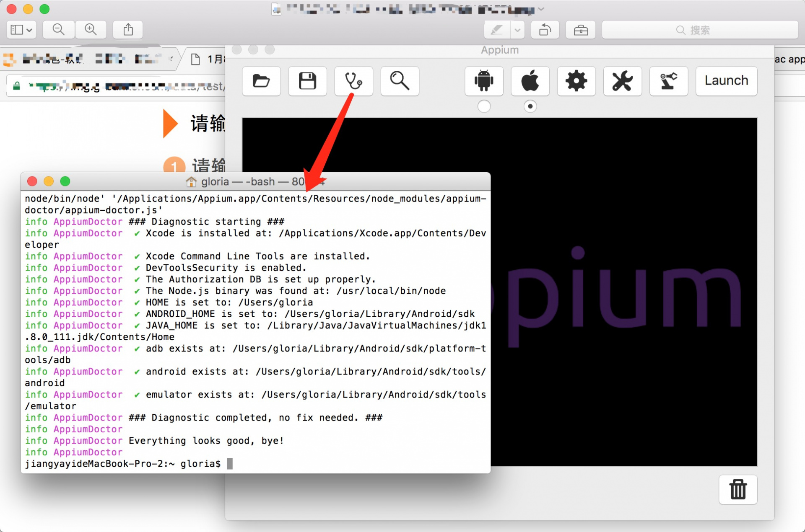Show the Preview markup toolbox
The height and width of the screenshot is (532, 805).
click(x=581, y=30)
